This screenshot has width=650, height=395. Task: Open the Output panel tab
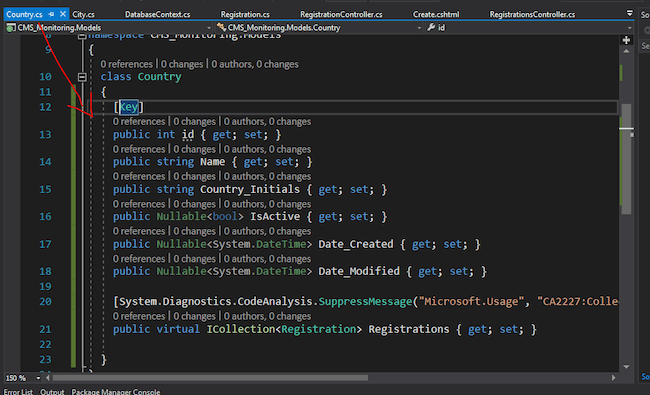click(52, 391)
